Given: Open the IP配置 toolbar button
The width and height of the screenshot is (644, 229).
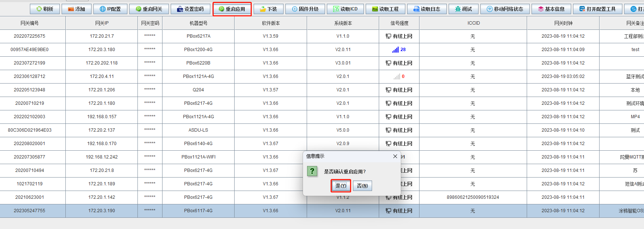Looking at the screenshot, I should pos(110,9).
